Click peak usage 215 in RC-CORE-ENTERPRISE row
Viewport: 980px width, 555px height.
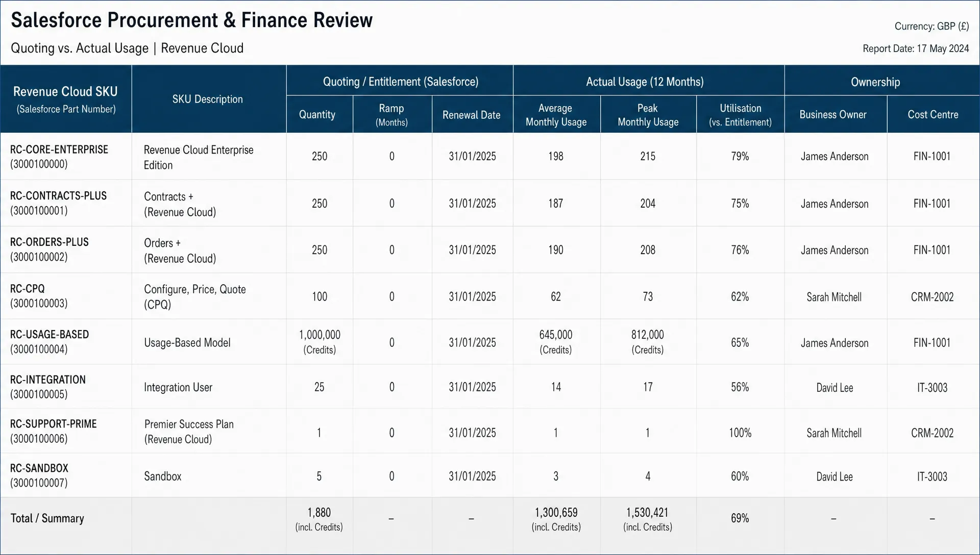[648, 156]
